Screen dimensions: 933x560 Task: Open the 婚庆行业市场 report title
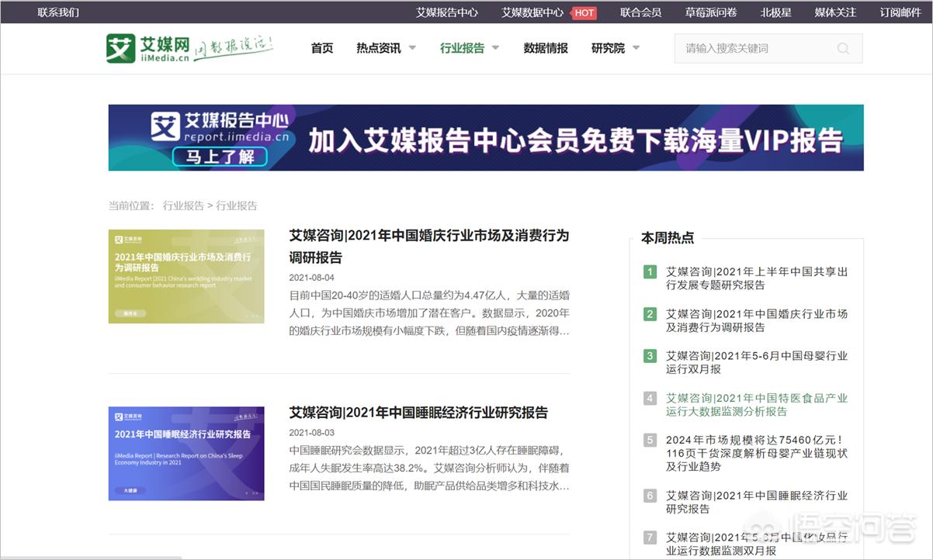click(x=429, y=246)
